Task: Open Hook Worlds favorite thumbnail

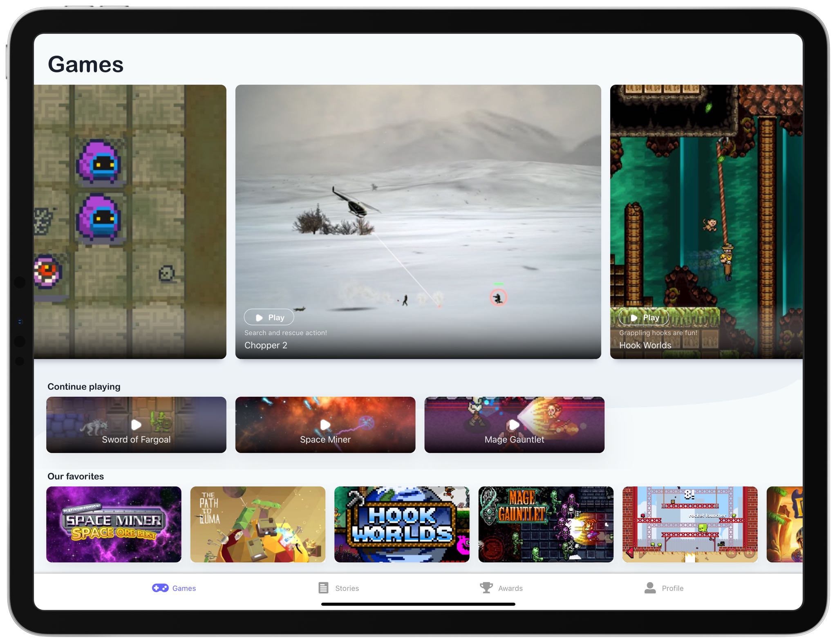Action: 402,524
